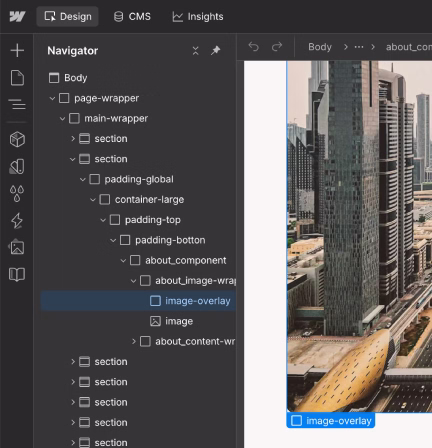Open the Components cube panel
This screenshot has width=432, height=448.
click(x=17, y=139)
